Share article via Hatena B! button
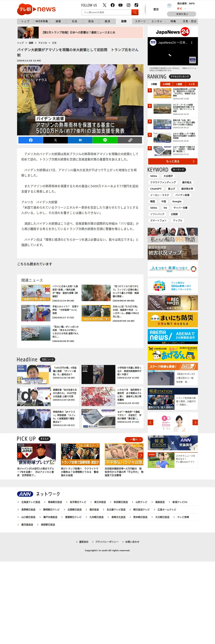This screenshot has width=215, height=644. point(80,140)
